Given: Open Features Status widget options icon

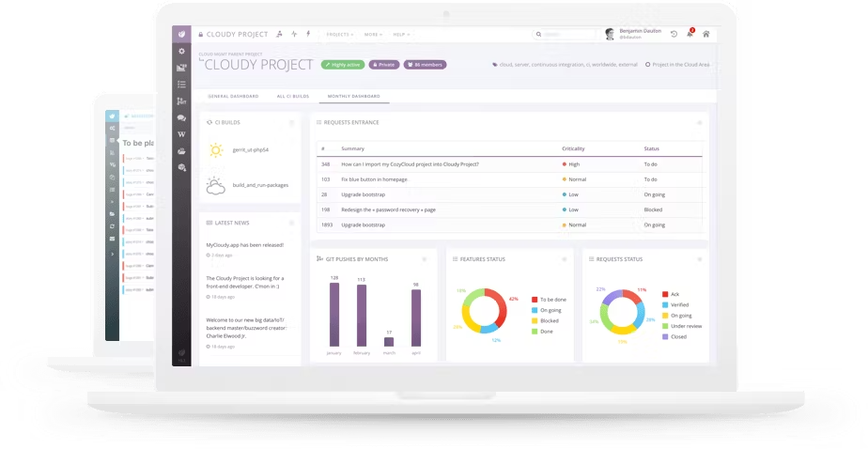Looking at the screenshot, I should tap(564, 259).
